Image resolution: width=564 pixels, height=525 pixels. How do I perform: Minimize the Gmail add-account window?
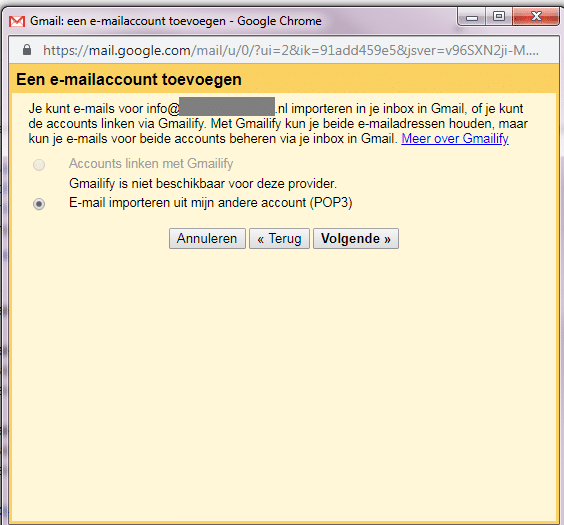pyautogui.click(x=472, y=17)
